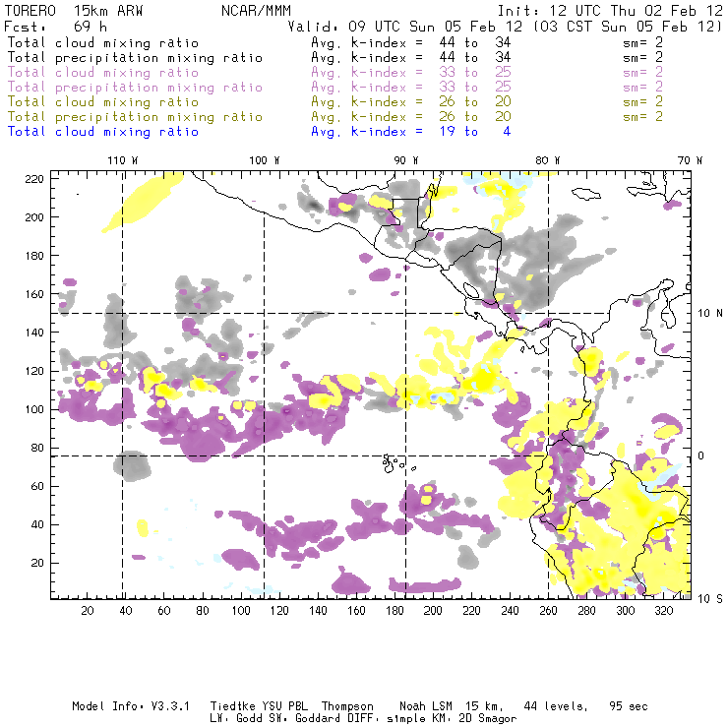Click the '220' label on the vertical axis
Screen dimensions: 728x728
(x=34, y=179)
